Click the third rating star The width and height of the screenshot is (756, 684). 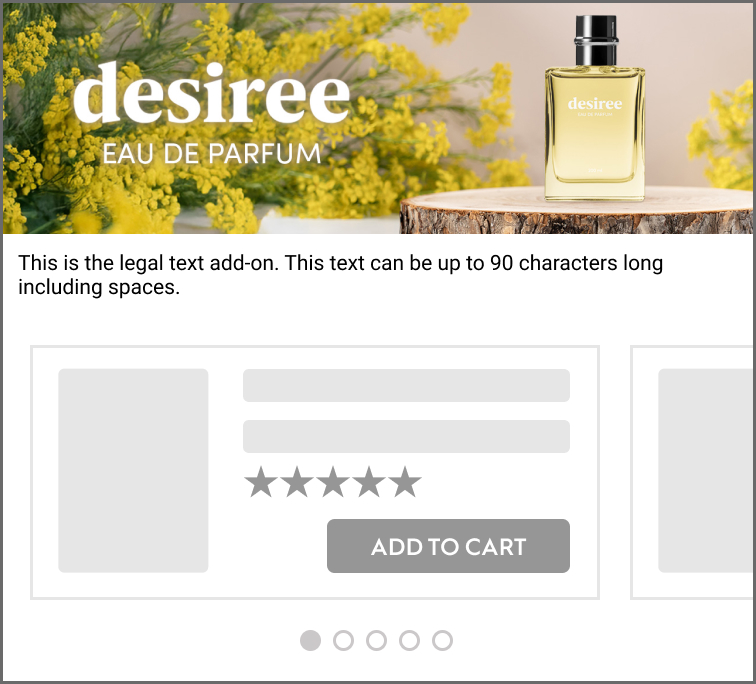point(333,482)
